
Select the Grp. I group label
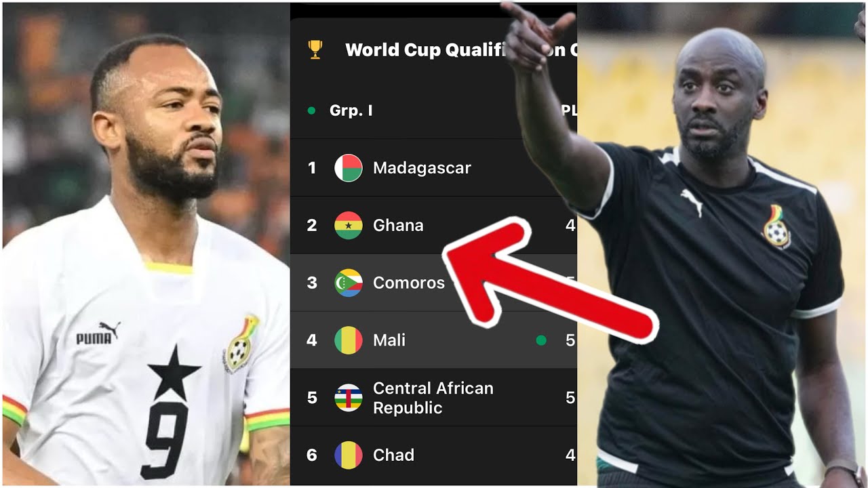click(x=351, y=110)
